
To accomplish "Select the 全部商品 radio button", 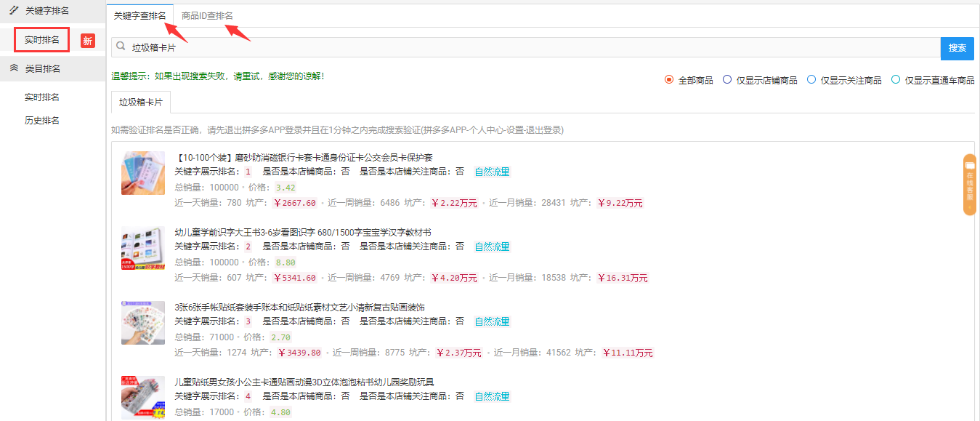I will coord(669,80).
